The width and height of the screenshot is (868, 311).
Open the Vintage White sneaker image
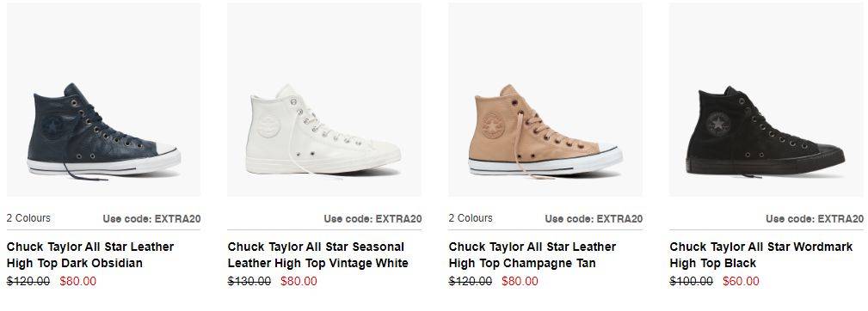324,100
